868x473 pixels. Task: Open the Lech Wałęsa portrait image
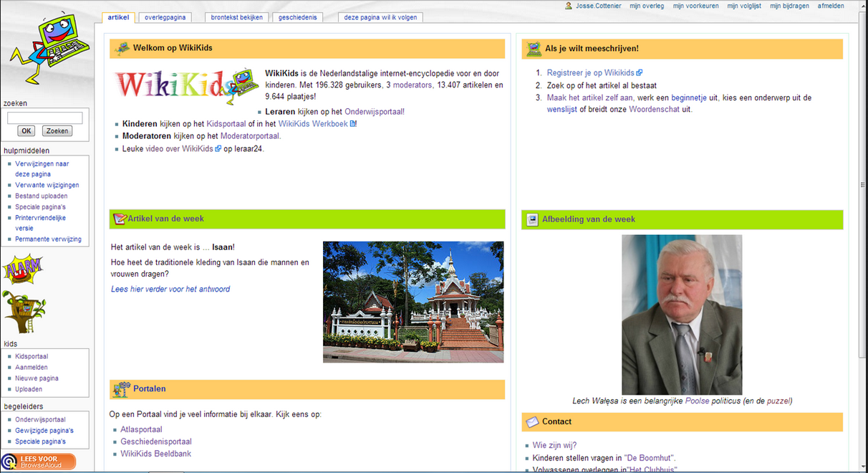pyautogui.click(x=682, y=315)
